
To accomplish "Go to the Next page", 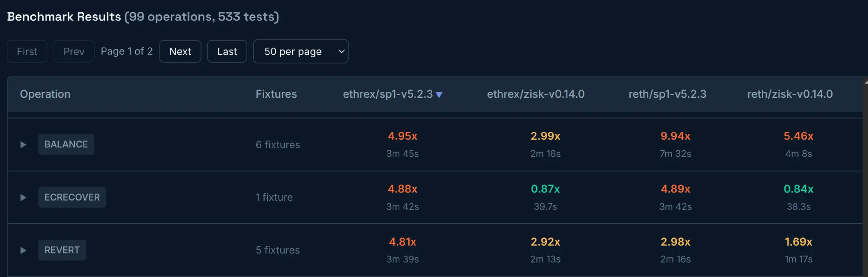I will [180, 52].
